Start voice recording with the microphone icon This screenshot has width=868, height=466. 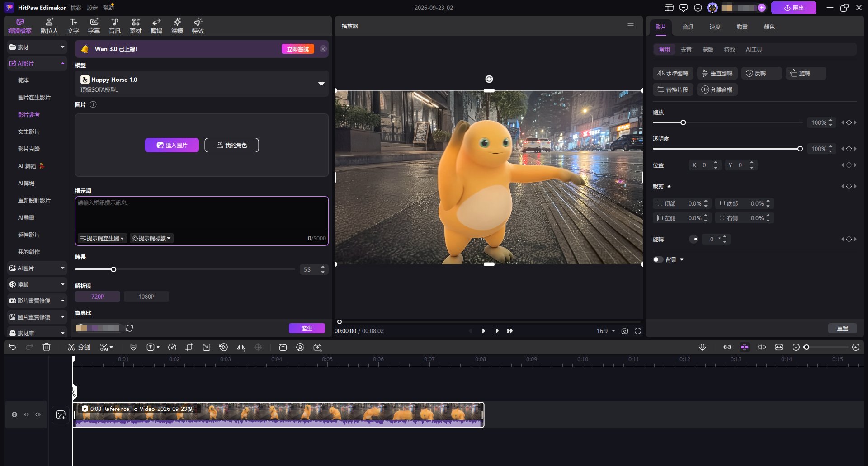click(x=703, y=347)
